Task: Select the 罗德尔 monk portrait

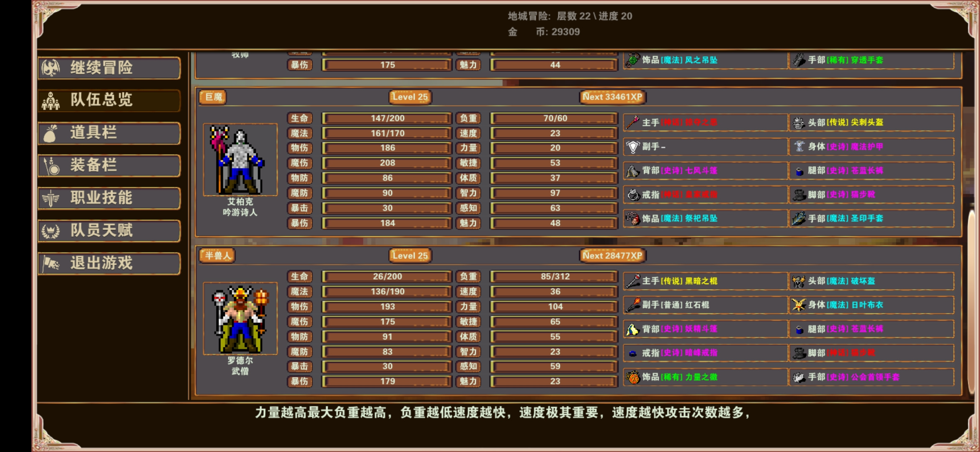Action: [240, 318]
